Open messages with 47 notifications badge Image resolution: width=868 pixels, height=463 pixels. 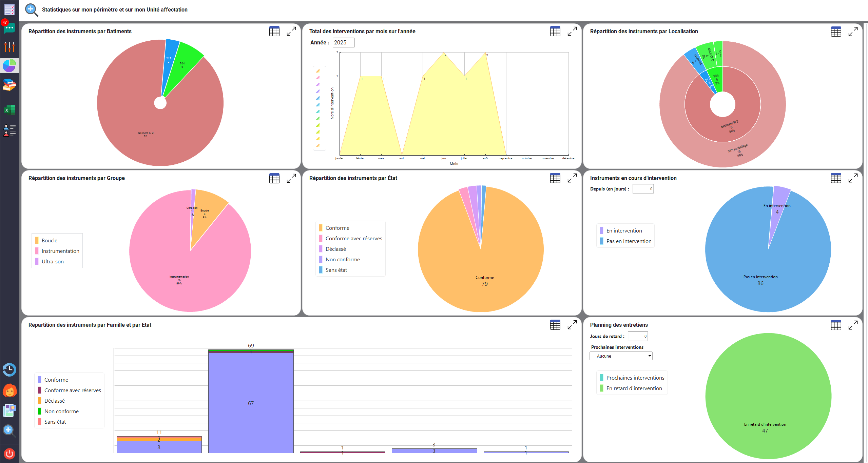9,28
